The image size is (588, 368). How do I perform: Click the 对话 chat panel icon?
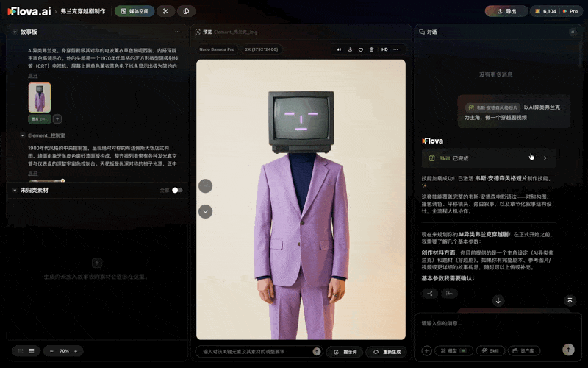[x=422, y=32]
